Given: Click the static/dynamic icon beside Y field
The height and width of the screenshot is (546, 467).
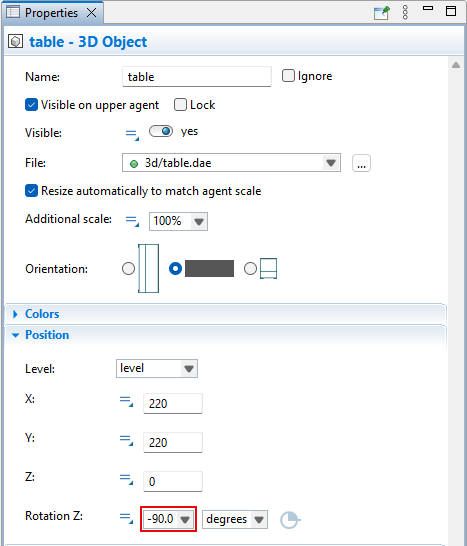Looking at the screenshot, I should click(x=126, y=440).
